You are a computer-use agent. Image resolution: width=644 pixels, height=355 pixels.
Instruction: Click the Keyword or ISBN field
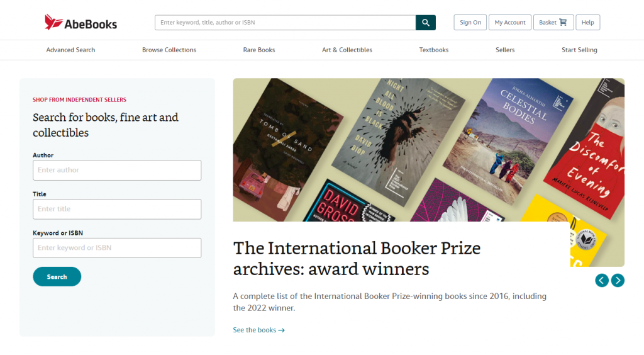[117, 248]
